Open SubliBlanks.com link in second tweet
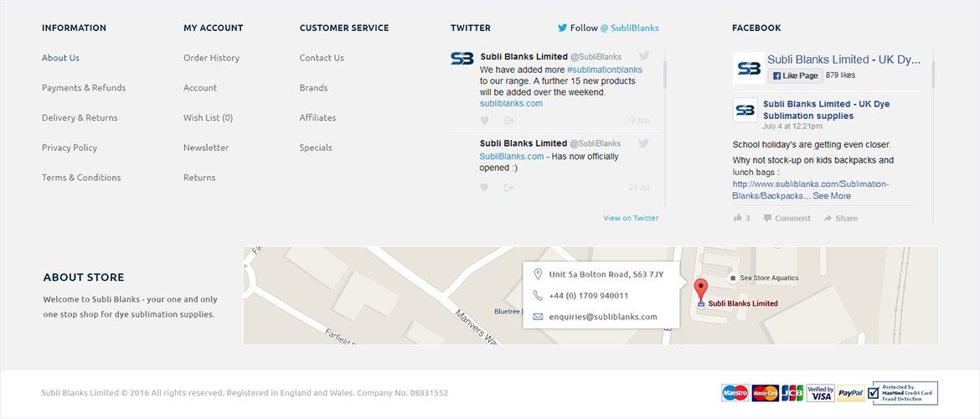 [511, 157]
